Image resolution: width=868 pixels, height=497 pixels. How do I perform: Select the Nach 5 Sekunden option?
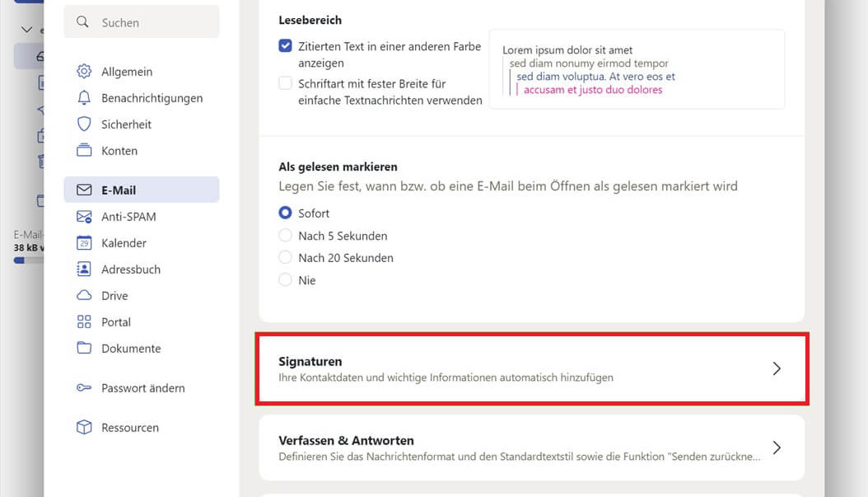(x=285, y=236)
